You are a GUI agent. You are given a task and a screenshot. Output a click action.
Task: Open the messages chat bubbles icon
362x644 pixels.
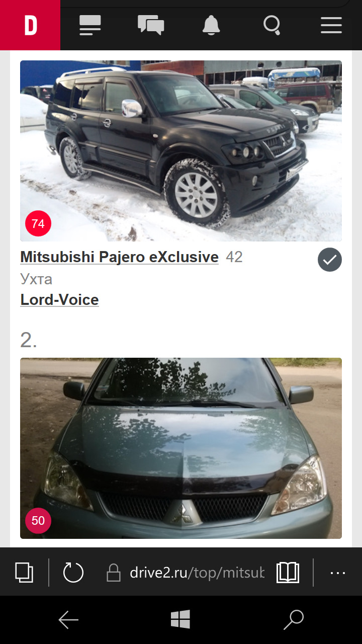coord(151,25)
